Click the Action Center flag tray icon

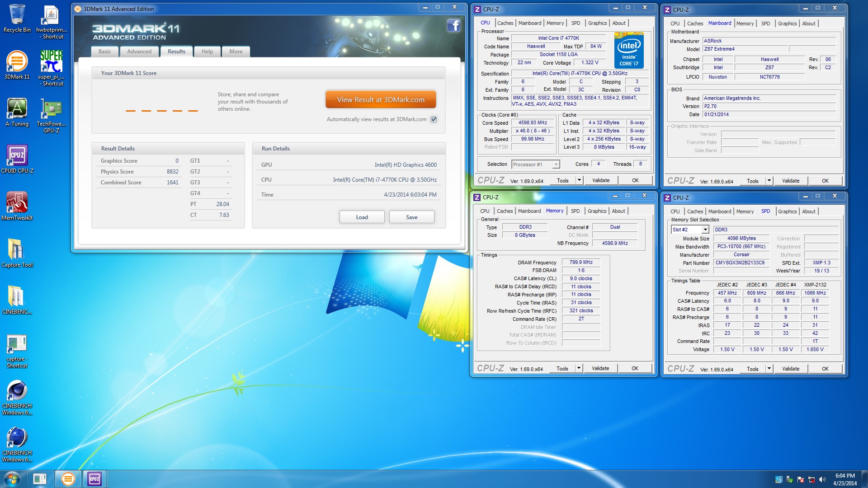(x=801, y=479)
